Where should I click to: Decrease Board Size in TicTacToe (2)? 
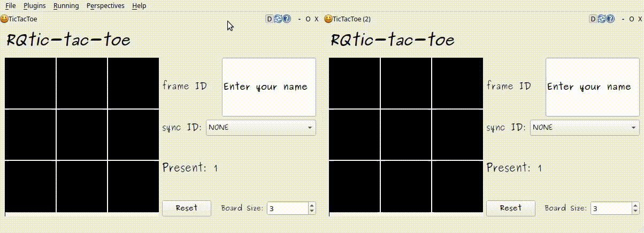click(636, 212)
